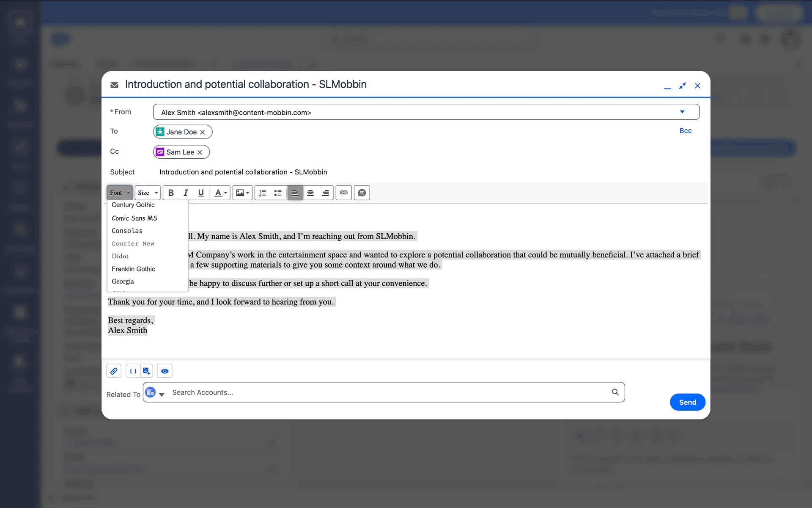Toggle the email preview eye icon
The width and height of the screenshot is (812, 508).
165,371
